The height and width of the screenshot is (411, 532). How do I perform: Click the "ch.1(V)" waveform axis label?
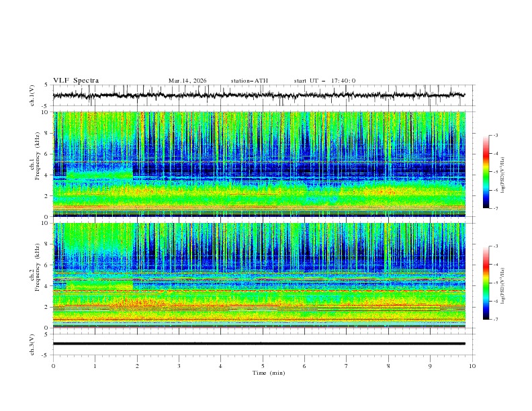click(x=32, y=95)
